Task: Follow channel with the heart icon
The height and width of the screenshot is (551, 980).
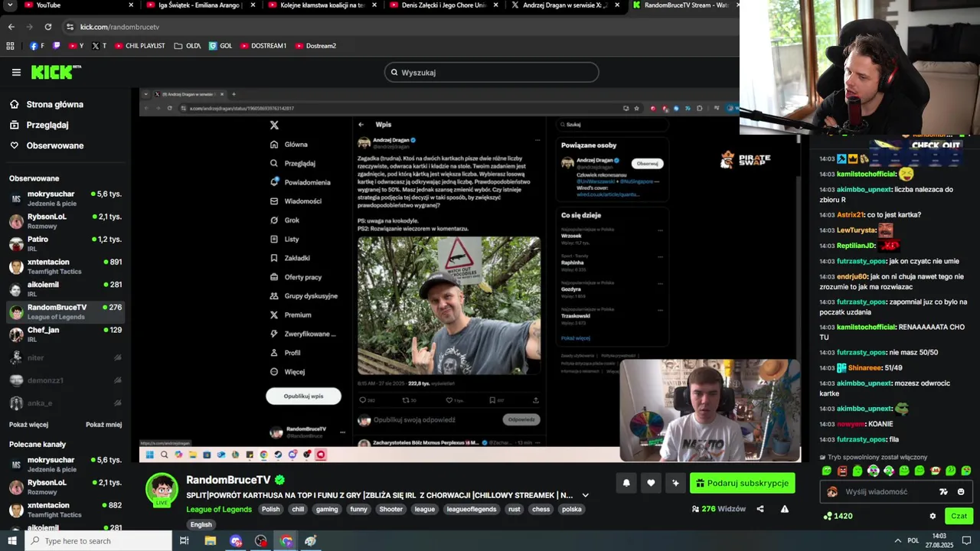Action: [x=651, y=483]
